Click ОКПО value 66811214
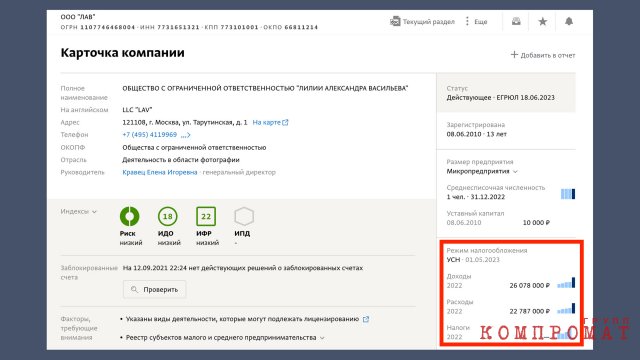This screenshot has width=640, height=360. tap(301, 27)
